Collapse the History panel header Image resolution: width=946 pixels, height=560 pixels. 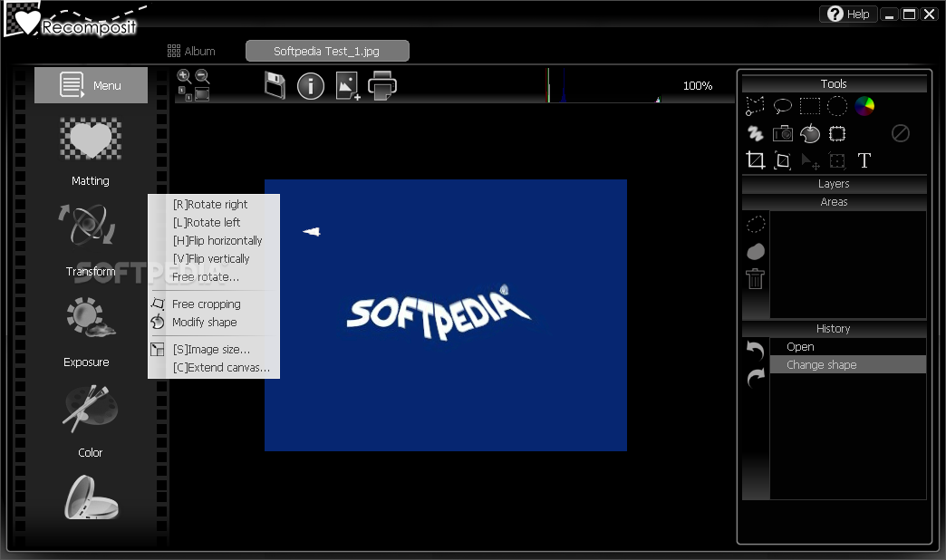[x=834, y=329]
